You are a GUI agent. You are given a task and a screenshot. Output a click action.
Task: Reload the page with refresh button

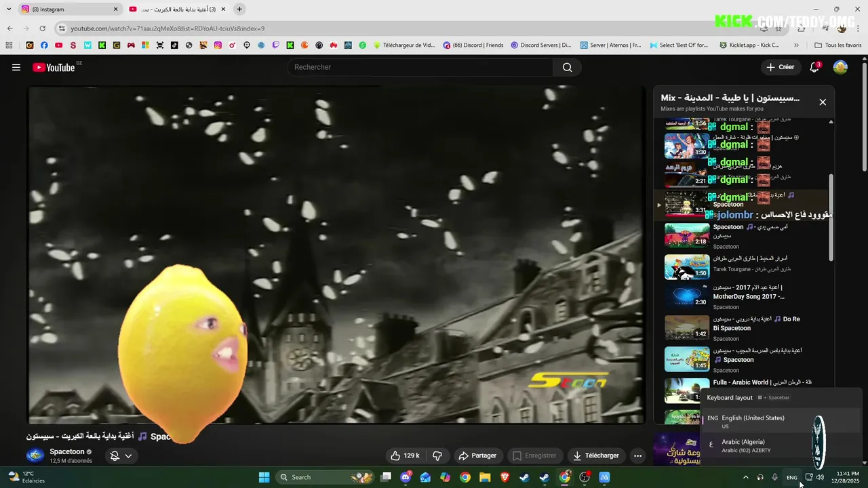tap(43, 28)
